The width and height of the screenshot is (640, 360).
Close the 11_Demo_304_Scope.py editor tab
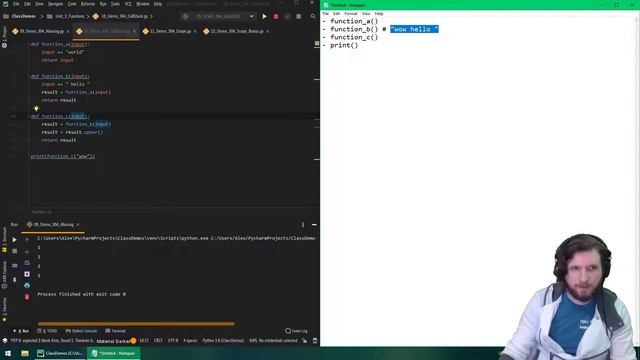(195, 31)
